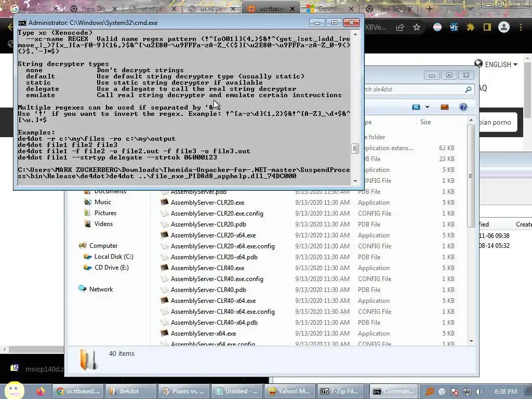Select the AssemblyServer-CLR40.exe file

[x=207, y=268]
